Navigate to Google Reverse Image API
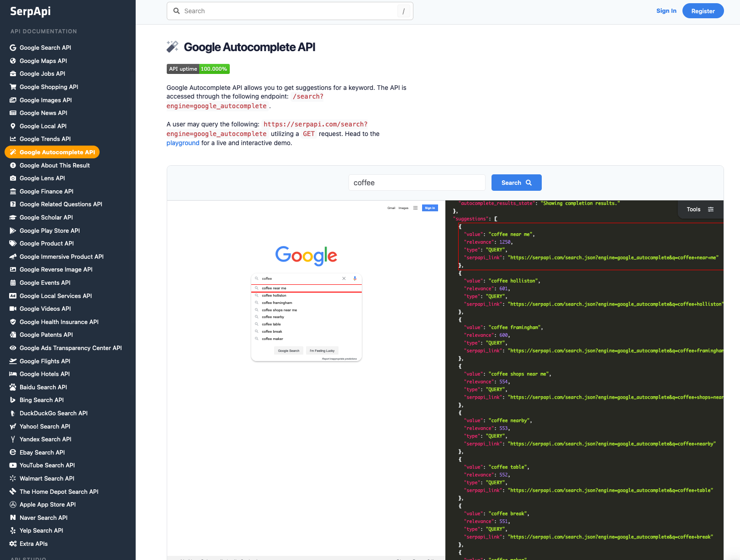The width and height of the screenshot is (740, 560). point(56,269)
